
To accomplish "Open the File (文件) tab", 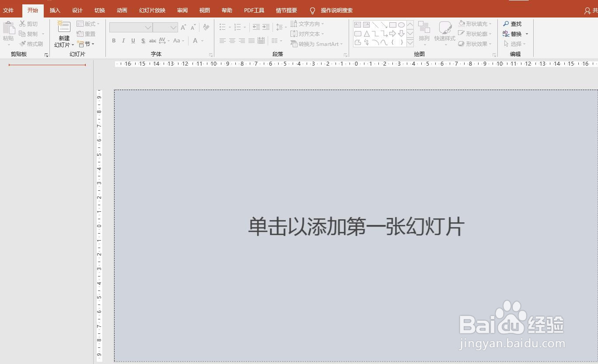I will click(x=8, y=10).
